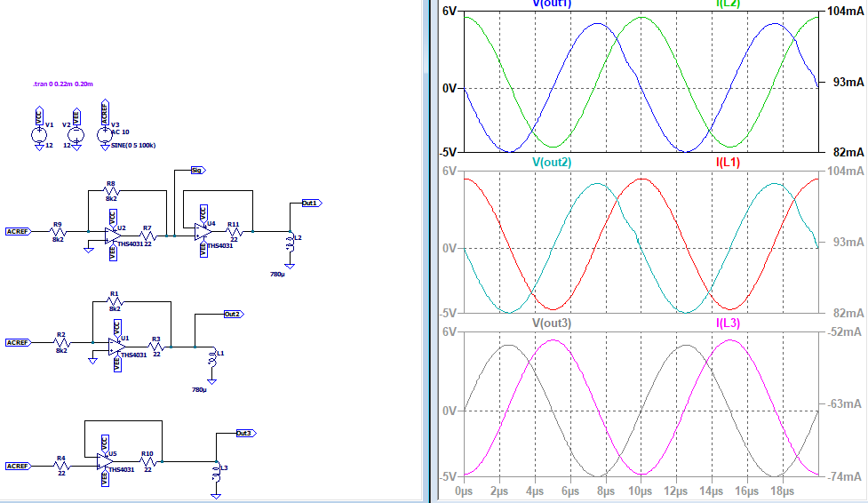Click the Out3 output net label
Screen dimensions: 868x503
tap(244, 434)
